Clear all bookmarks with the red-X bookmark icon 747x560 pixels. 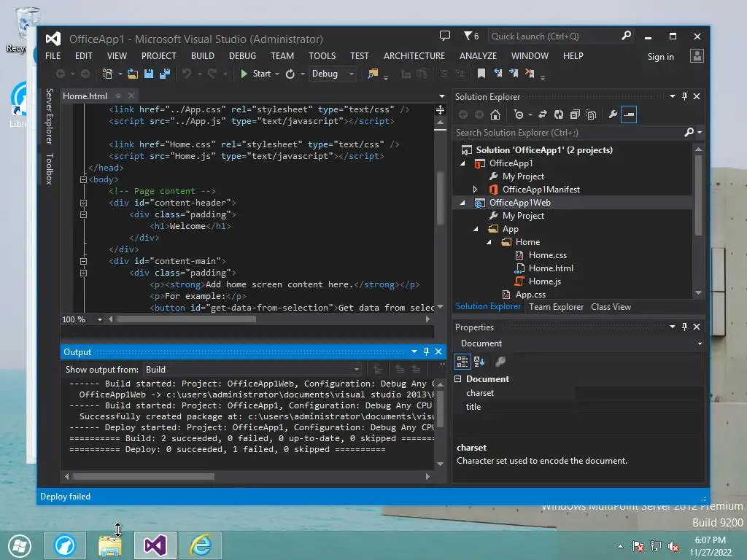click(530, 74)
